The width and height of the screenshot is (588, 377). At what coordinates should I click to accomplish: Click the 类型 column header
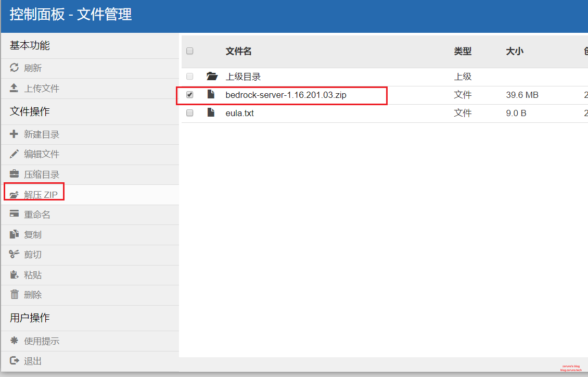pyautogui.click(x=463, y=51)
